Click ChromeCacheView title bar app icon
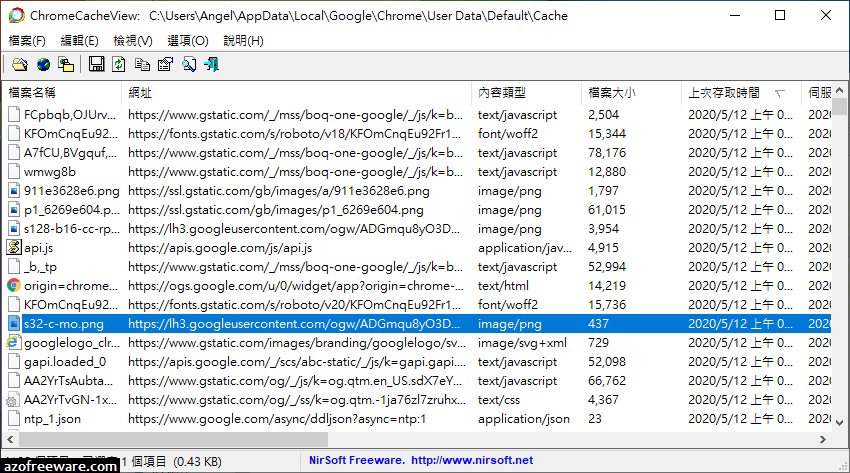Image resolution: width=850 pixels, height=473 pixels. pyautogui.click(x=17, y=15)
